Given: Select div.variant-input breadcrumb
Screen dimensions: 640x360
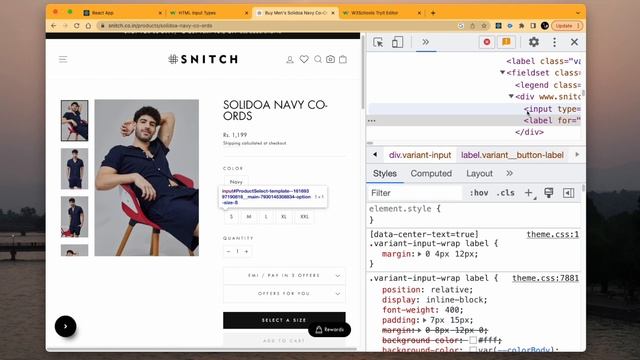Looking at the screenshot, I should coord(420,155).
